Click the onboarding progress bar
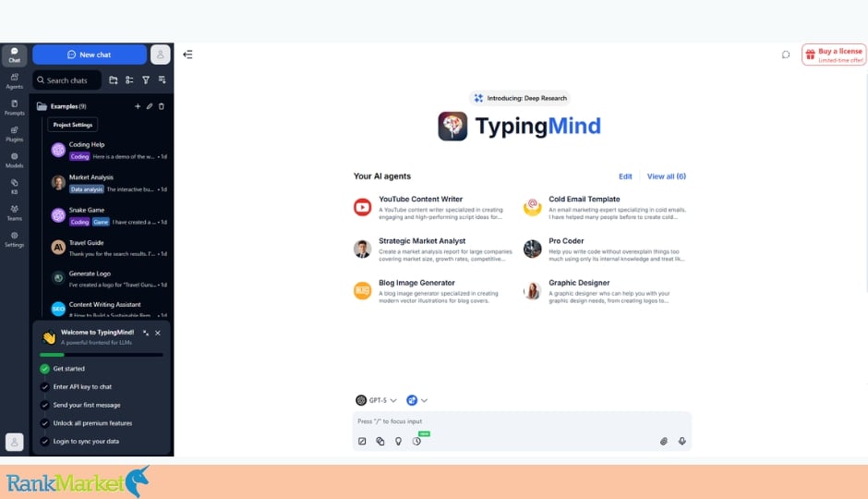868x499 pixels. pyautogui.click(x=102, y=355)
